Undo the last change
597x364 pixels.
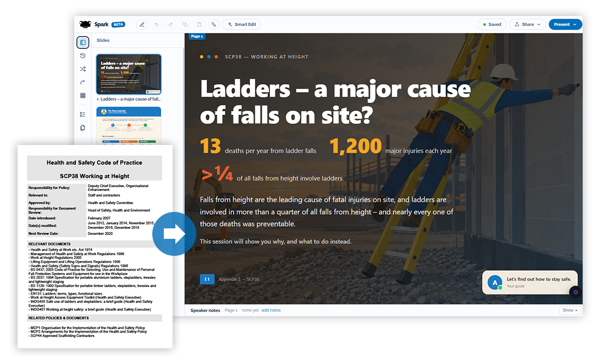point(157,24)
